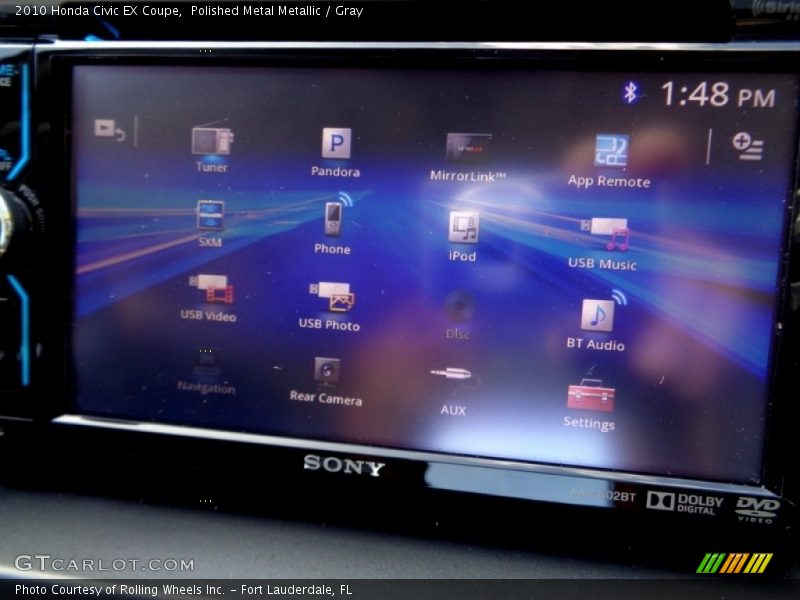Show the Rear Camera view
Screen dimensions: 800x600
pos(327,381)
